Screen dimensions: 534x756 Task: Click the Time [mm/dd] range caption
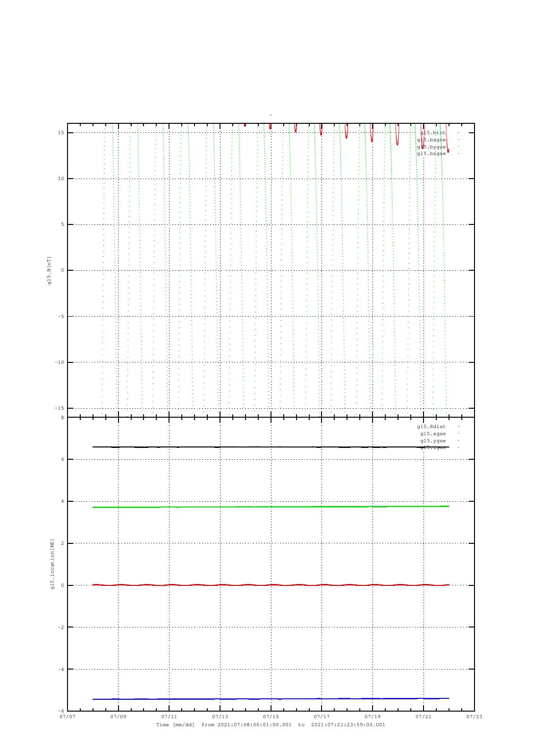(x=271, y=724)
